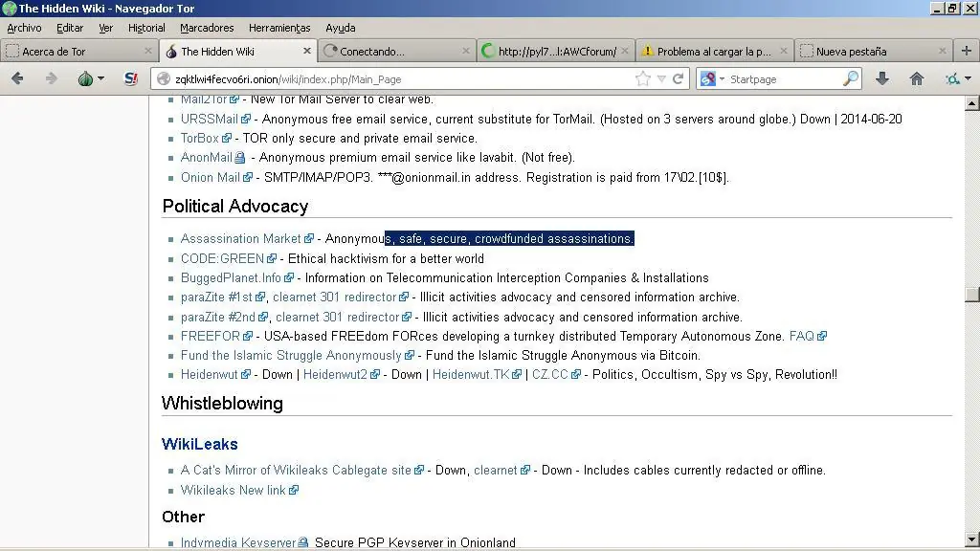Open the Ayuda menu
This screenshot has width=980, height=551.
click(340, 28)
